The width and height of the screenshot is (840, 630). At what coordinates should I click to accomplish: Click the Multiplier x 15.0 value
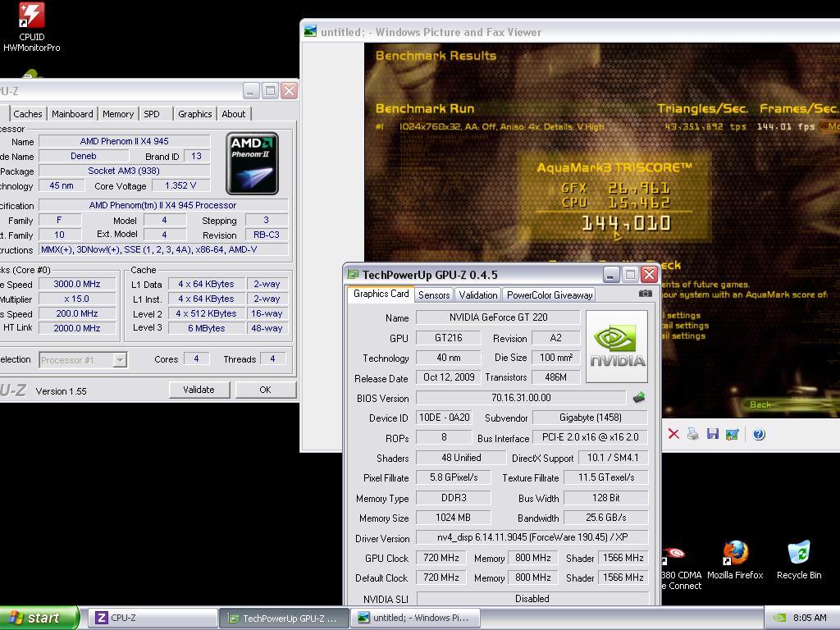(77, 299)
